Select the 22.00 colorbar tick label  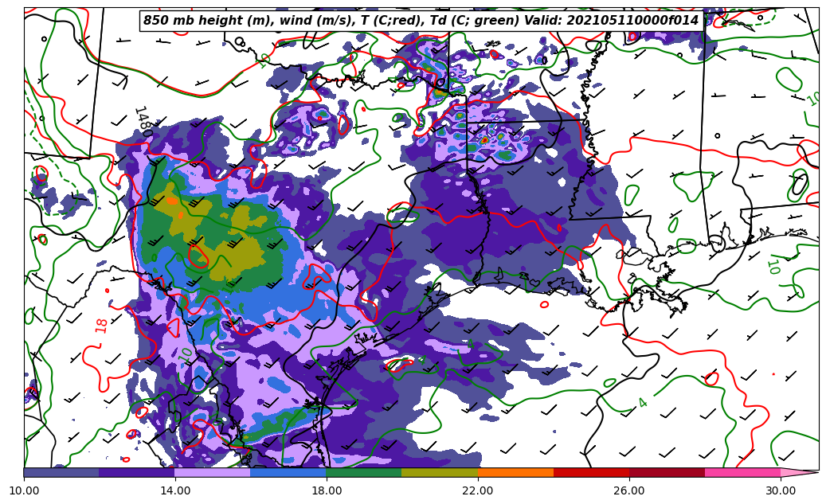(478, 491)
